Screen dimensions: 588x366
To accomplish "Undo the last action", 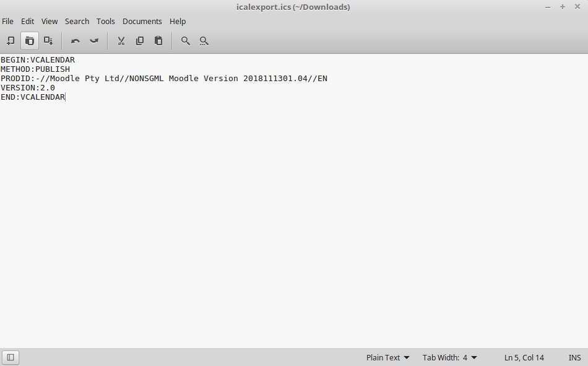I will click(x=76, y=41).
